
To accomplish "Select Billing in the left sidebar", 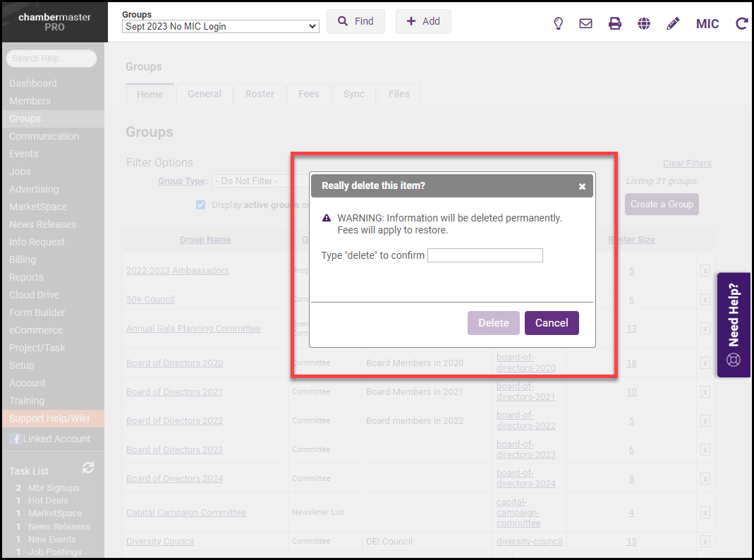I will pos(23,260).
